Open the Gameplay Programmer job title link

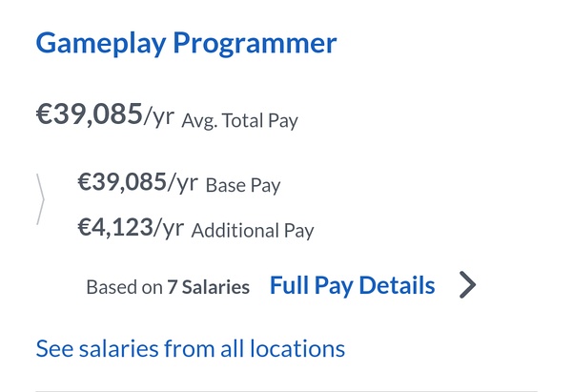tap(186, 44)
